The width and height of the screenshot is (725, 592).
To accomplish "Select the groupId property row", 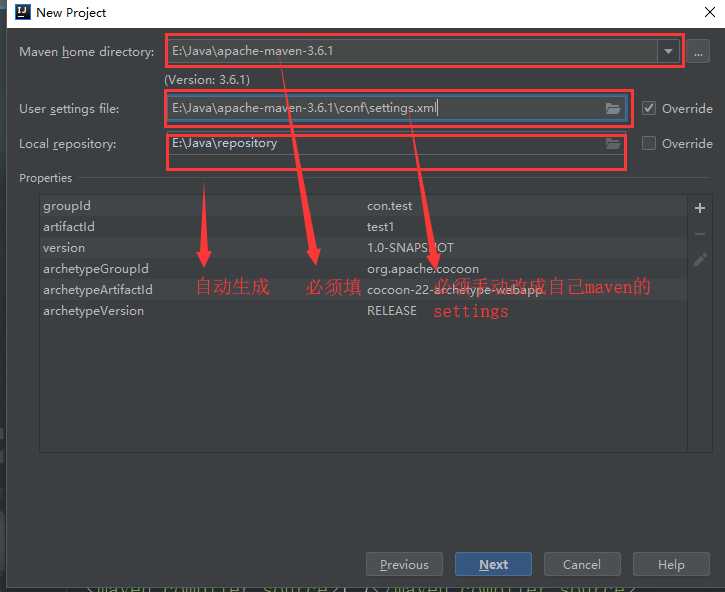I will (x=363, y=206).
